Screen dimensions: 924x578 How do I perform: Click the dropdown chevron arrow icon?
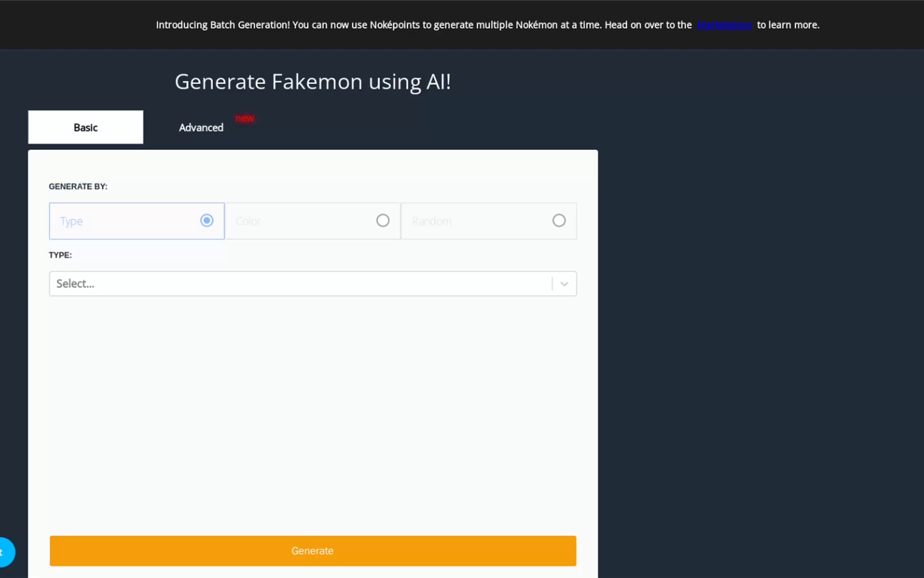[x=564, y=284]
